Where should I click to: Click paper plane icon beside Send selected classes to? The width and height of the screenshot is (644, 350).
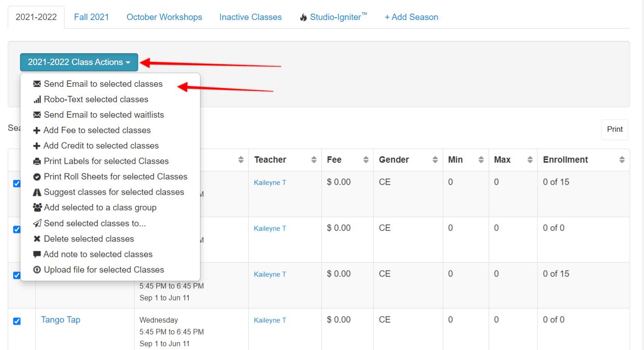coord(38,223)
